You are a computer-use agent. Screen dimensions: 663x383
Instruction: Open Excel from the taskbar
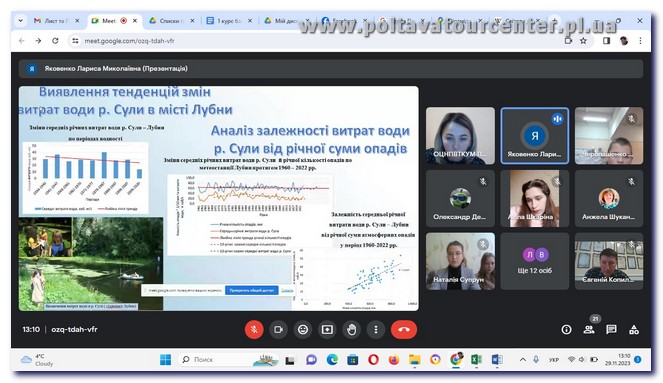476,360
